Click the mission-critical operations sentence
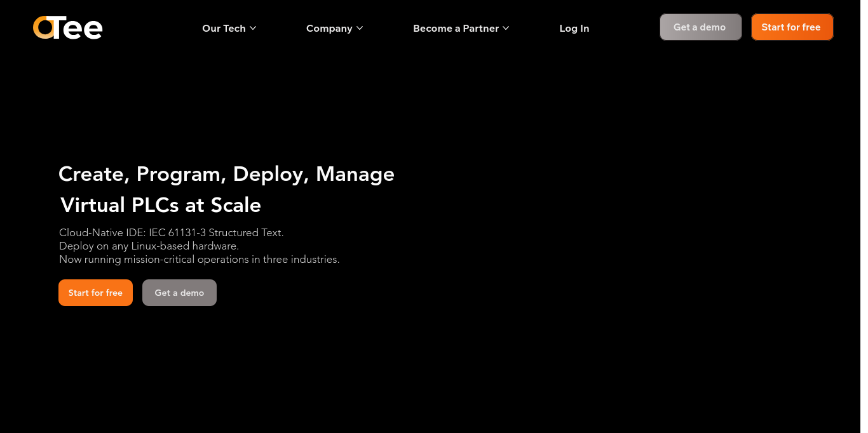Image resolution: width=868 pixels, height=433 pixels. pos(200,259)
